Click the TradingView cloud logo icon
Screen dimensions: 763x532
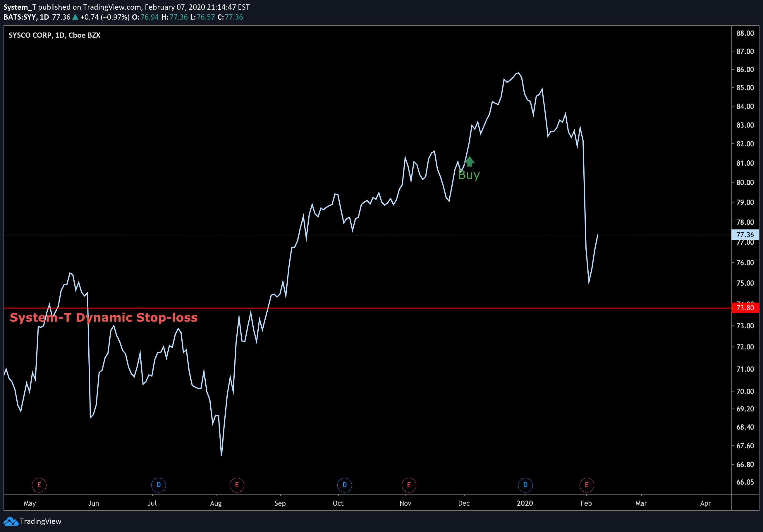click(x=11, y=521)
